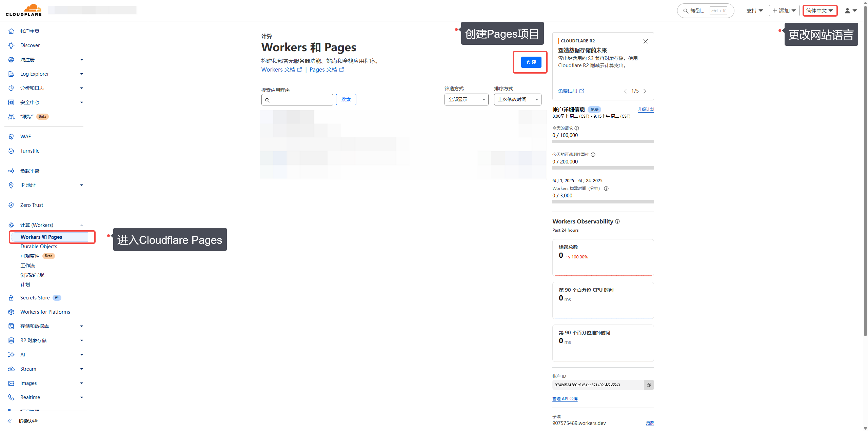The height and width of the screenshot is (431, 868).
Task: Select the Realtime phone icon
Action: click(11, 397)
